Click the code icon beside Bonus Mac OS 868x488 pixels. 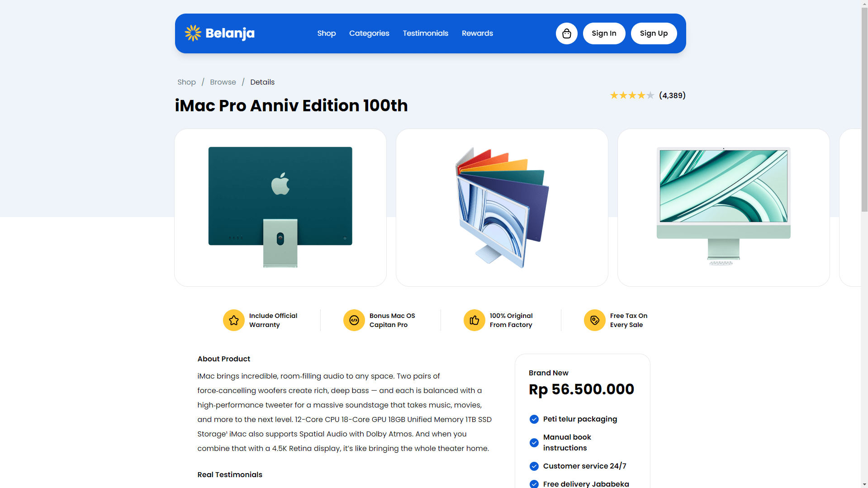[354, 320]
